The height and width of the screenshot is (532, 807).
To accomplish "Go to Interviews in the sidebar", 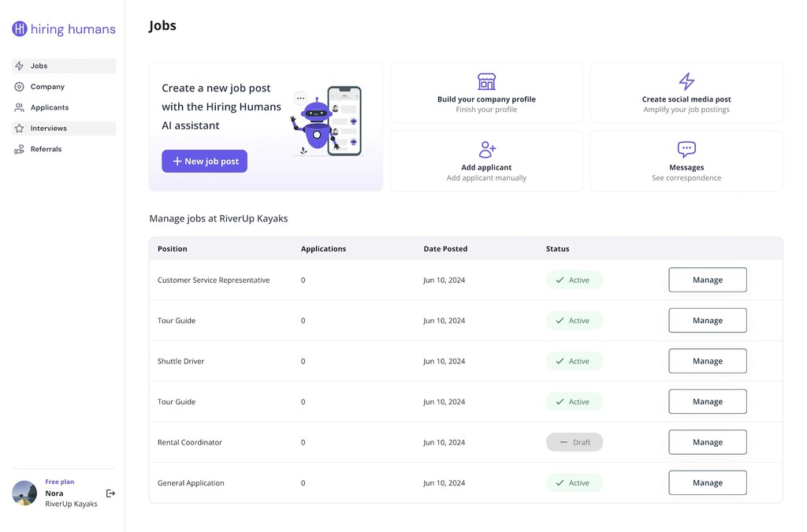I will pos(64,128).
